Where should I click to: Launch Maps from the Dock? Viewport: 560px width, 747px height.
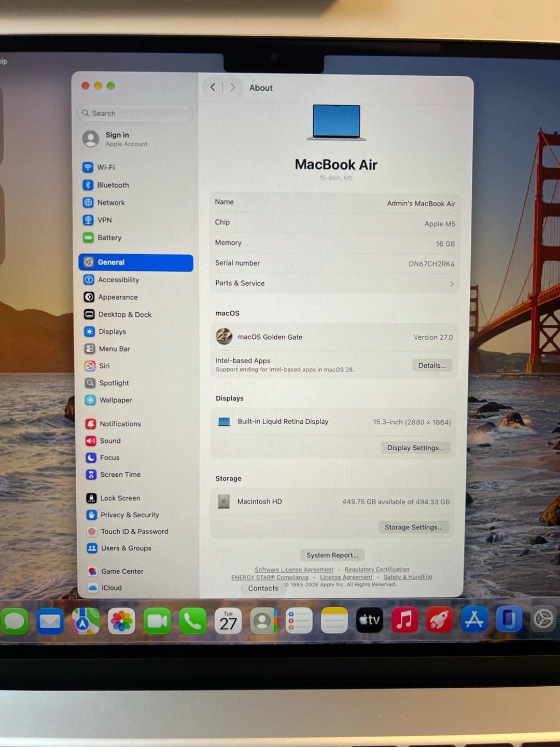point(86,621)
